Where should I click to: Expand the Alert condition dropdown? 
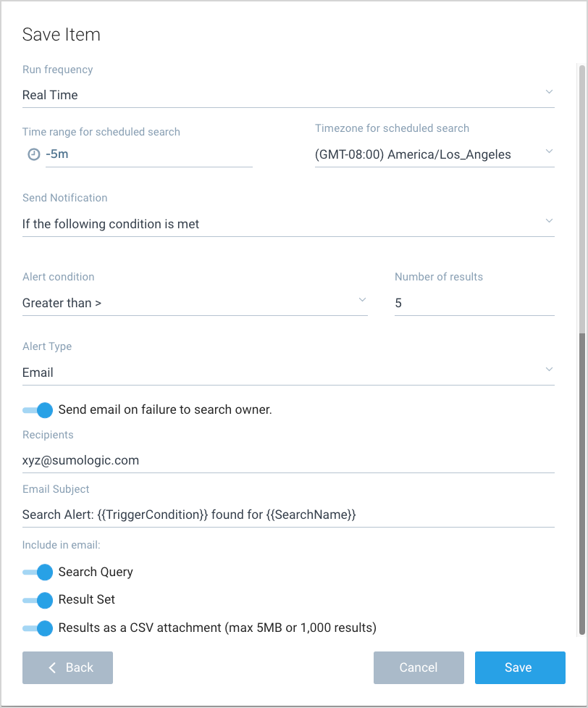(362, 301)
